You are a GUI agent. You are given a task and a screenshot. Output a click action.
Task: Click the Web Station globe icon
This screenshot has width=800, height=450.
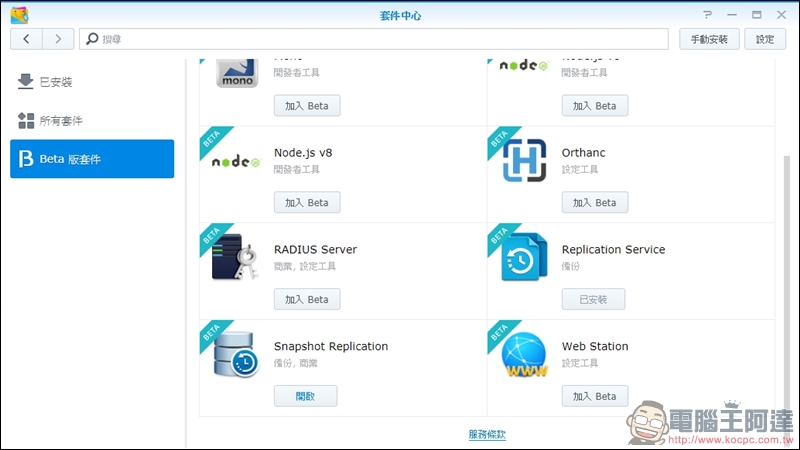tap(524, 354)
